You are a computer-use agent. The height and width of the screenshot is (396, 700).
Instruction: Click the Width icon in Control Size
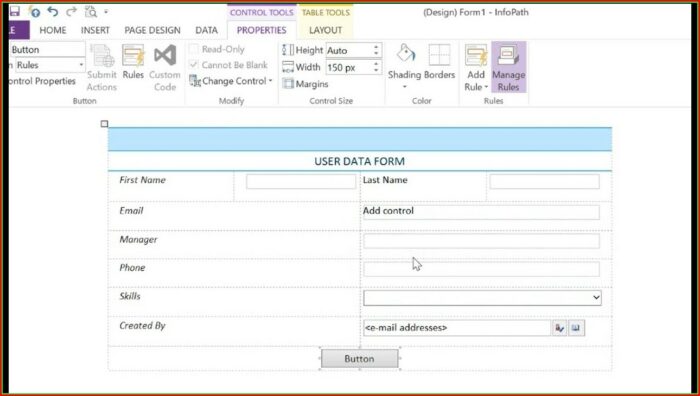tap(288, 67)
